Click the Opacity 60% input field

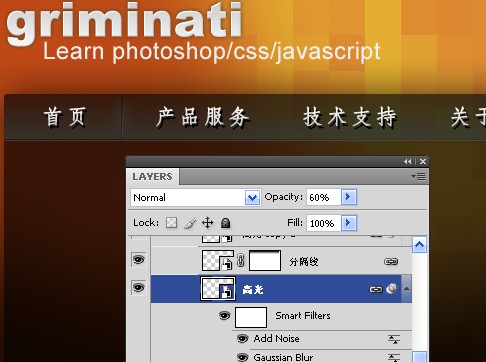(324, 197)
